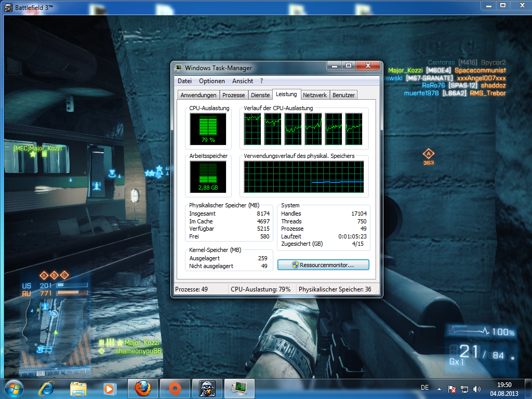Click the CPU-Auslastung 79 % gauge
The image size is (532, 399).
click(208, 129)
